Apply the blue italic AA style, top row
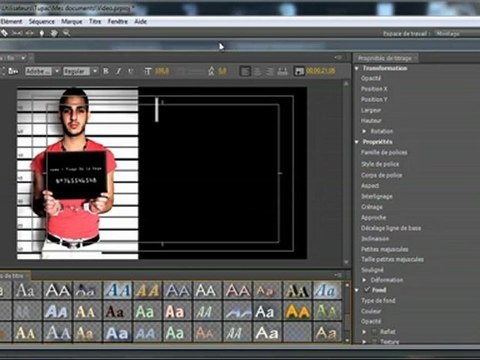Viewport: 480px width, 360px height. tap(118, 290)
